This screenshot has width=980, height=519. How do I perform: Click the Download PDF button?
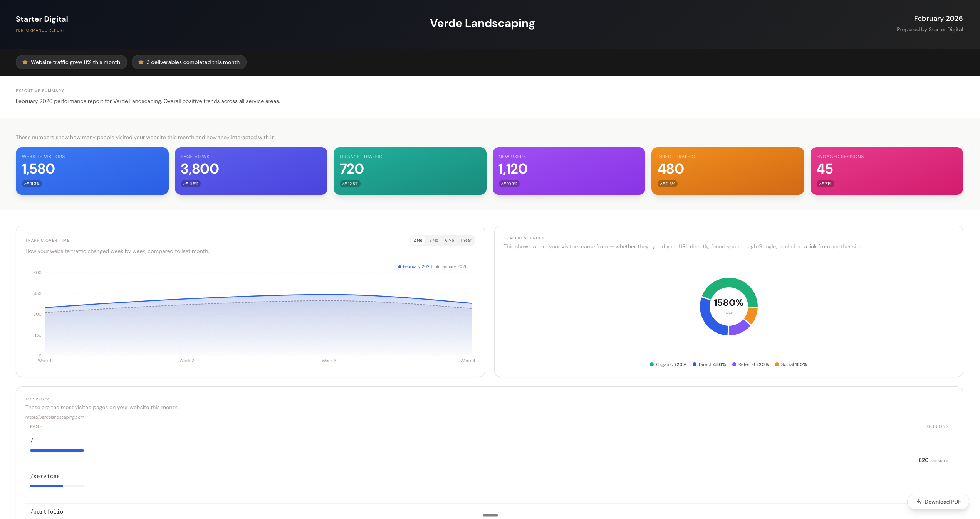938,502
